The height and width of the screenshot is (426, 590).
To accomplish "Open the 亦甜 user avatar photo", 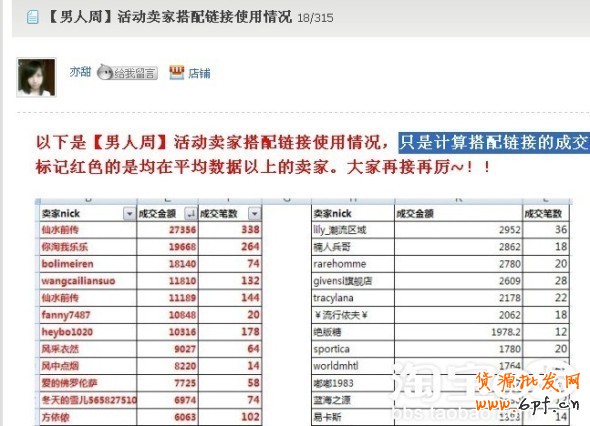I will [36, 77].
